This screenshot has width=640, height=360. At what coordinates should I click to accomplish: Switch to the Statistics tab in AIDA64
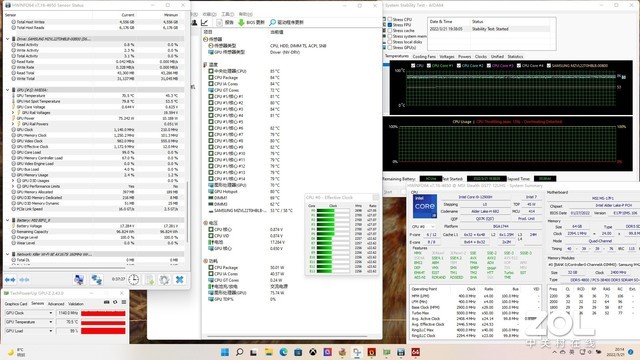pos(516,57)
